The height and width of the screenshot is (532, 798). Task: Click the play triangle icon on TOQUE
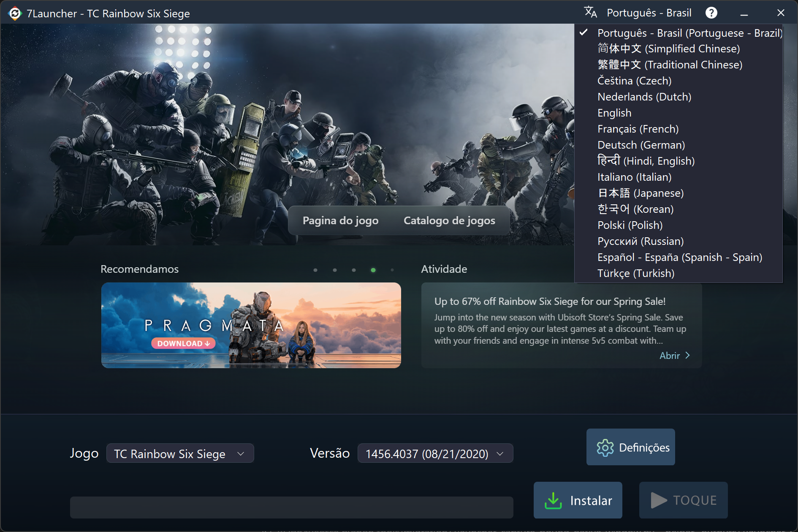[659, 500]
